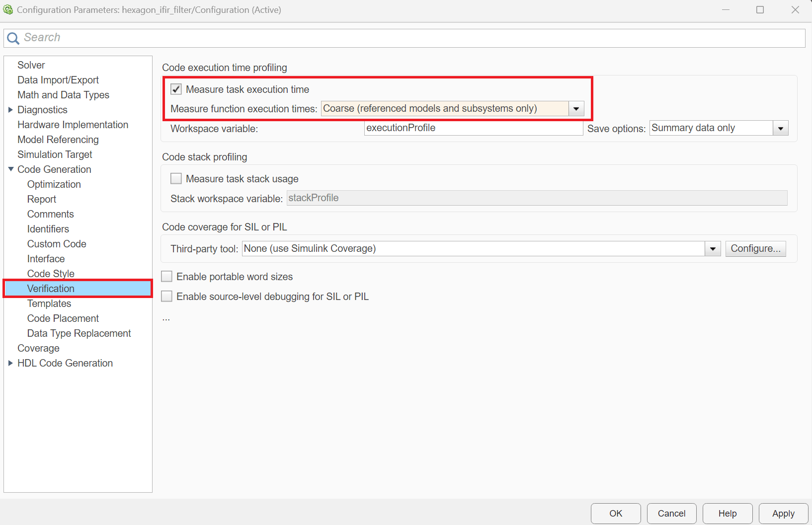Select Optimization under Code Generation
The width and height of the screenshot is (812, 525).
pos(54,184)
